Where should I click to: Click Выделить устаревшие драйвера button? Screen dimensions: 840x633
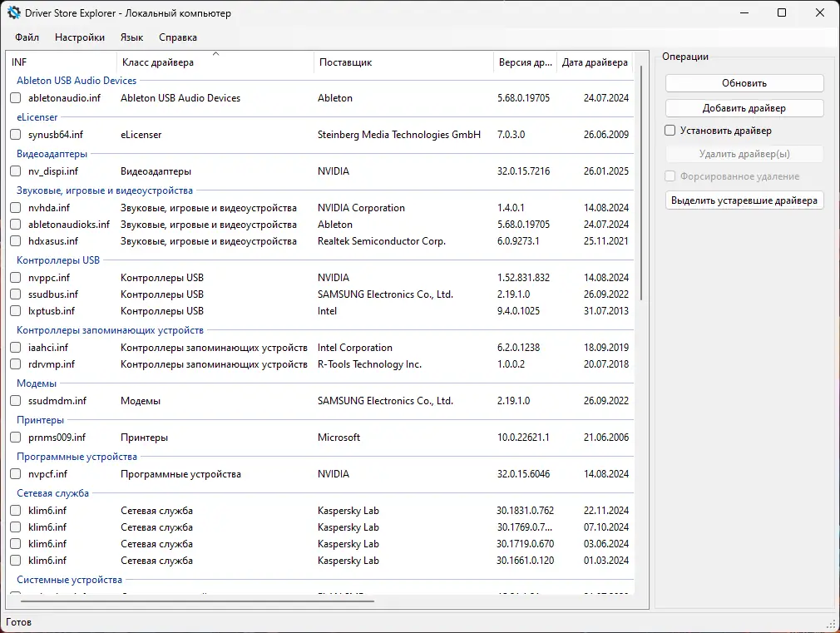[x=744, y=200]
